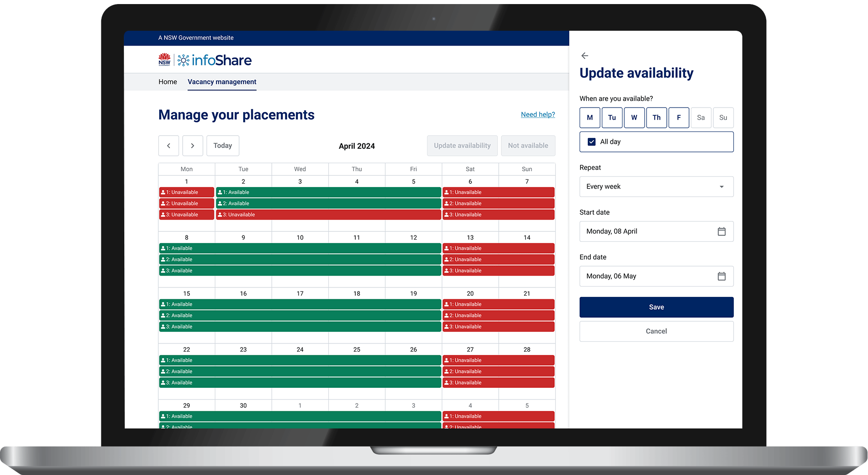Click the infoShare logo

[x=214, y=60]
